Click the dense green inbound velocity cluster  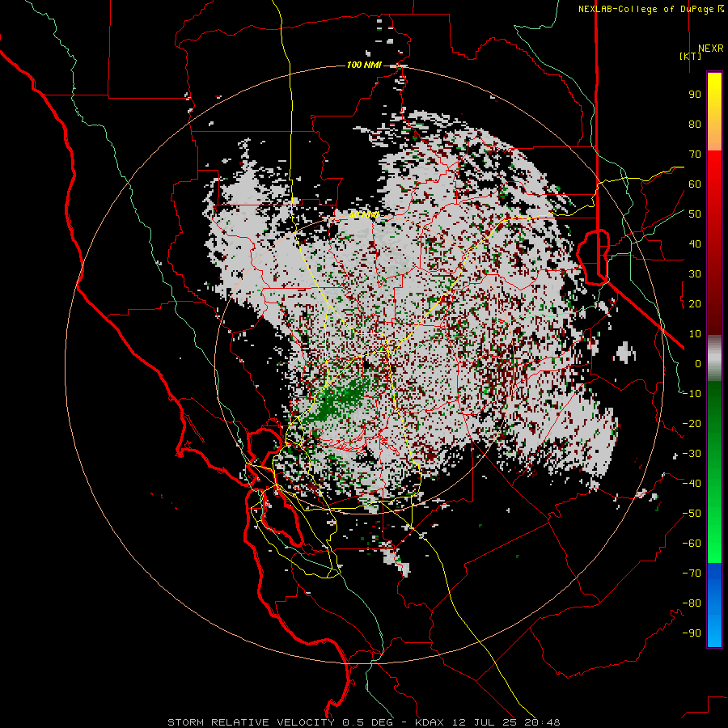point(336,400)
